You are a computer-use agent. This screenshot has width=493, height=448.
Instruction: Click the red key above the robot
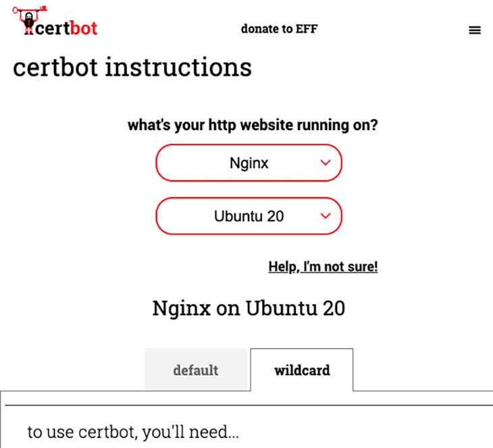30,9
